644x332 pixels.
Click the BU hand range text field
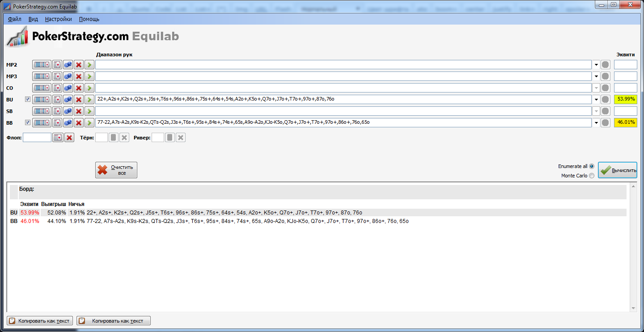343,99
